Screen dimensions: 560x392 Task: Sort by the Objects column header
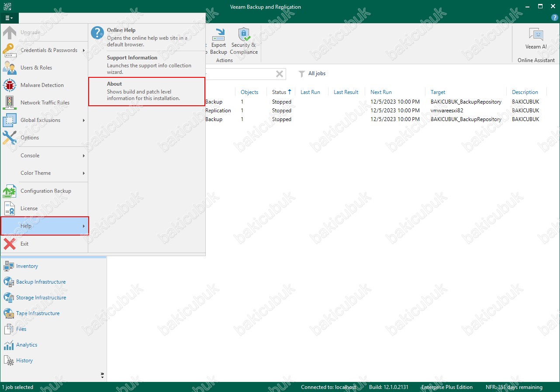tap(249, 92)
